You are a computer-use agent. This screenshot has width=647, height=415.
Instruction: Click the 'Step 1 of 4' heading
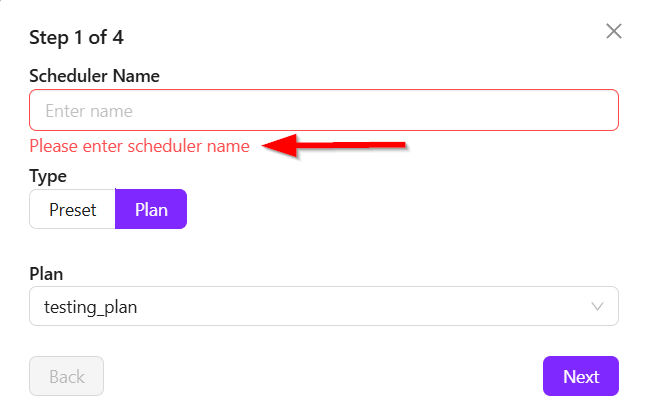(x=76, y=38)
